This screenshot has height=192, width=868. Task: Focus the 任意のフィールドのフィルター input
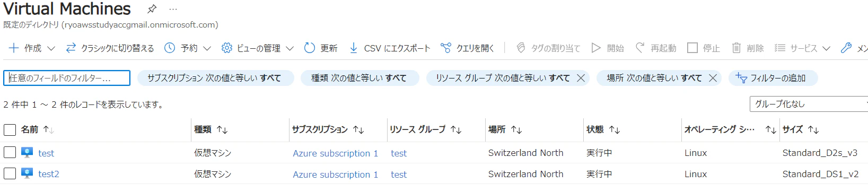click(x=67, y=78)
